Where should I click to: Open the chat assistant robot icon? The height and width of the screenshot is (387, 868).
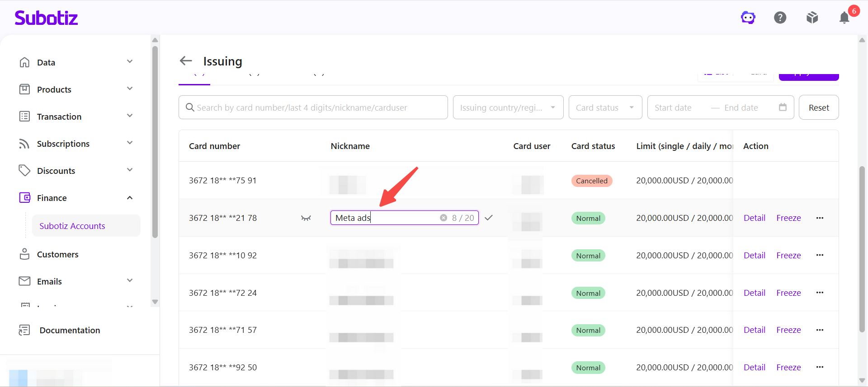[x=748, y=18]
